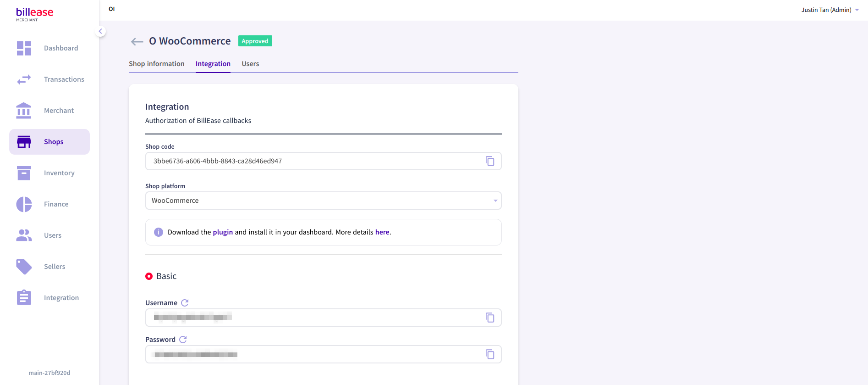Switch to the Integration tab
Screen dimensions: 868x385
[213, 64]
